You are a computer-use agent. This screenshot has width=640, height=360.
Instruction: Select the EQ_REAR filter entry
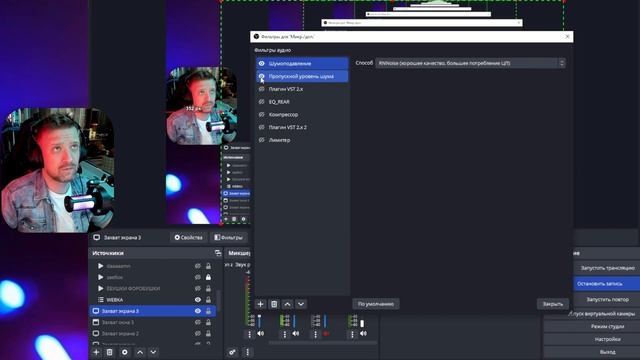pos(302,102)
